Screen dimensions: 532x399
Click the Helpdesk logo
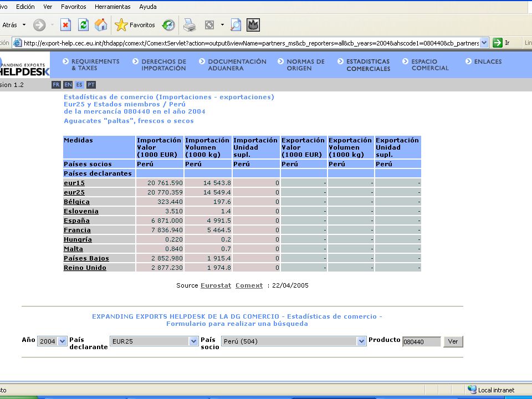click(24, 65)
